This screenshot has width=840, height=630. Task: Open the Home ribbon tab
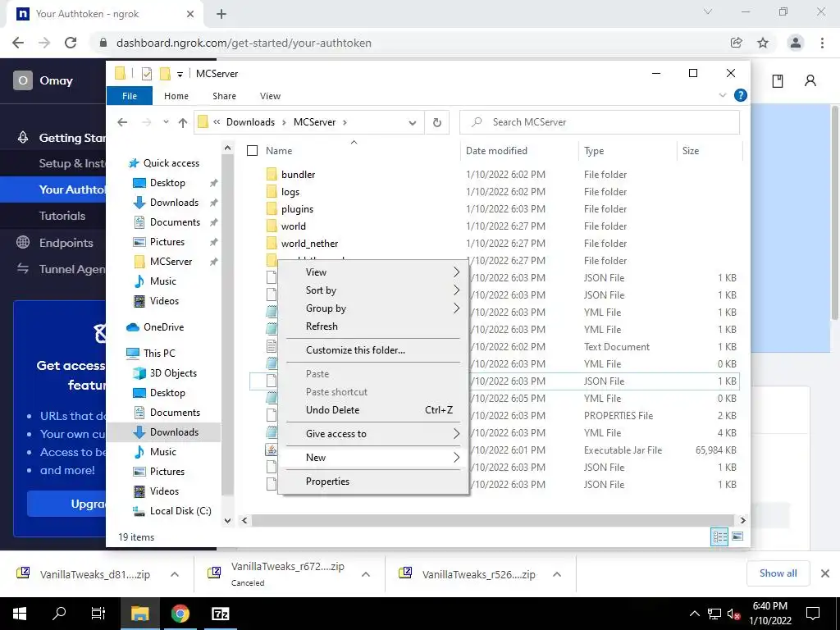click(176, 96)
